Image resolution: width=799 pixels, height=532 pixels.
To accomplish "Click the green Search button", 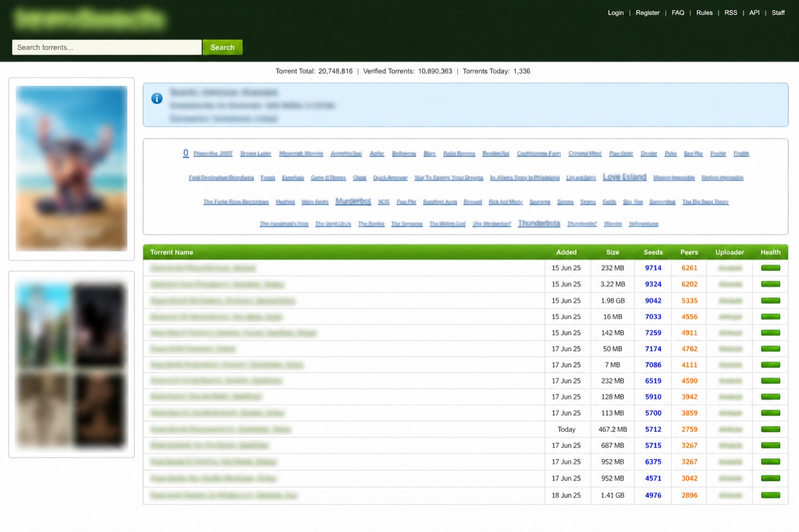I will click(223, 47).
